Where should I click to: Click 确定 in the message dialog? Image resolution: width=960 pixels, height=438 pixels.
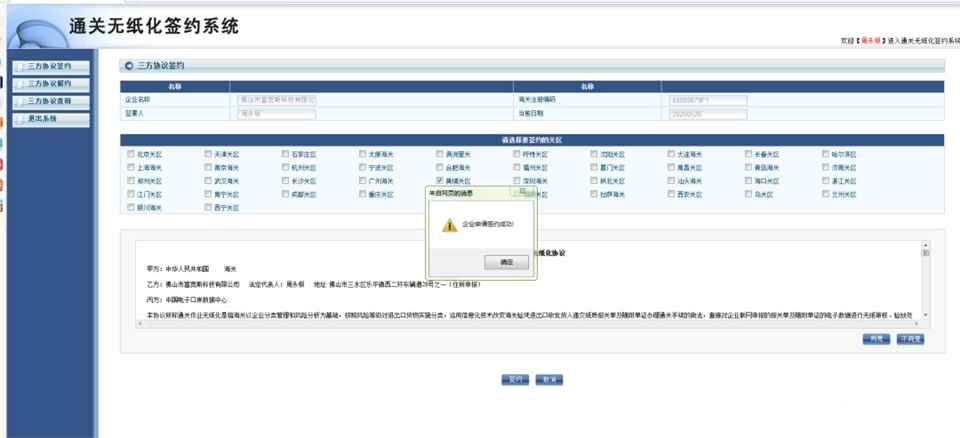coord(506,261)
